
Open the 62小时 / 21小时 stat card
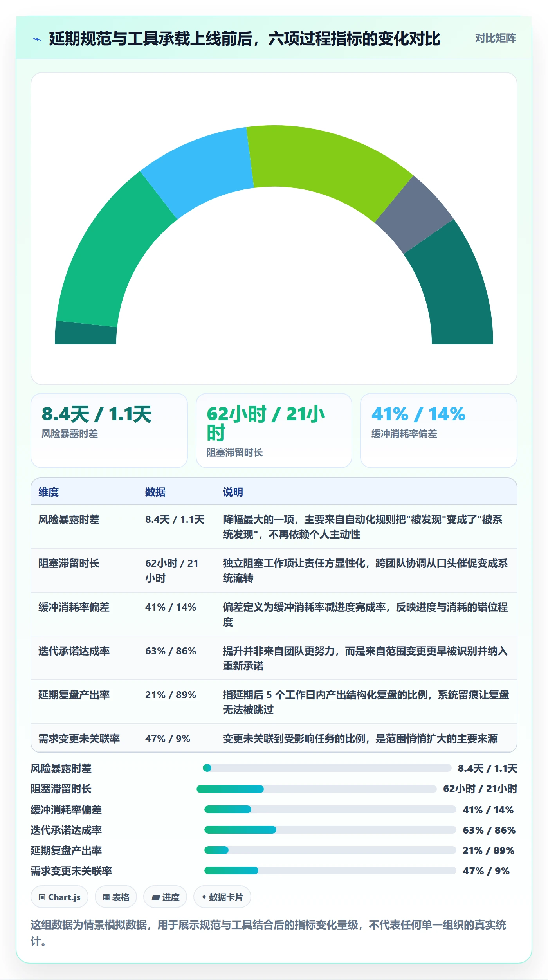point(274,430)
